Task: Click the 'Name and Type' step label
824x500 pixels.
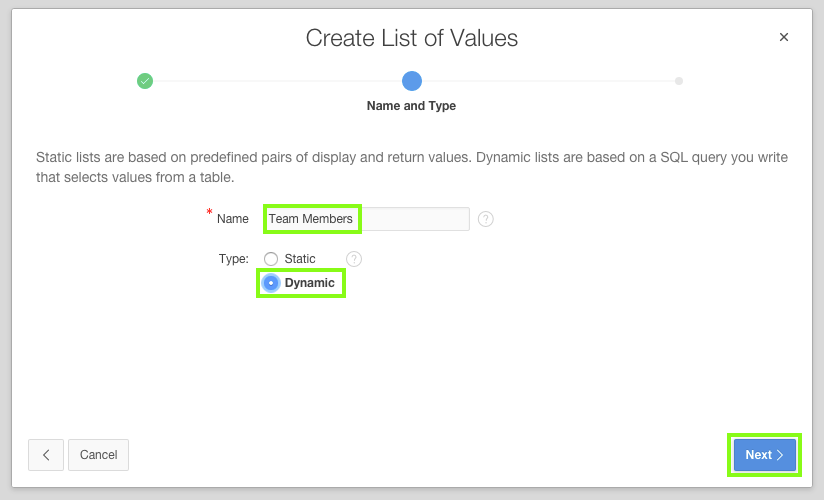Action: pyautogui.click(x=412, y=106)
